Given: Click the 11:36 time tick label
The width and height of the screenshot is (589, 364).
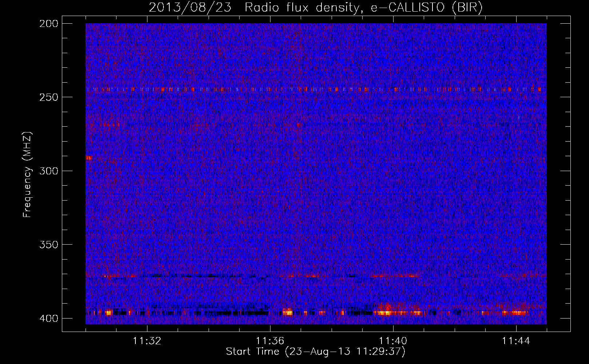Looking at the screenshot, I should pos(270,341).
